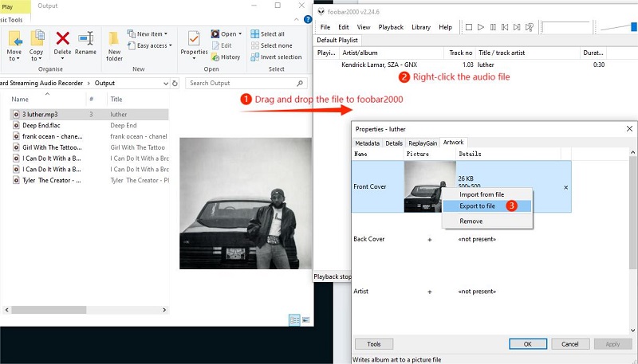
Task: Select the Default Playlist tab
Action: tap(337, 40)
